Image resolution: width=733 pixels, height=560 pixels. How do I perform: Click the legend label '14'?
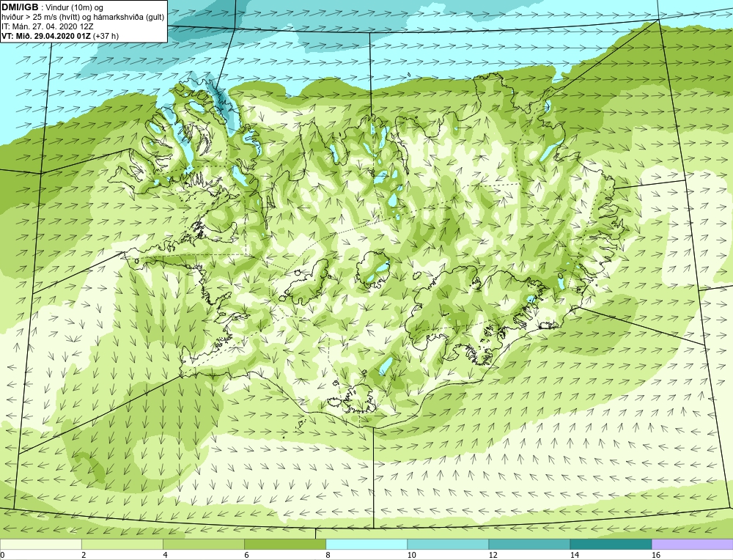point(574,555)
